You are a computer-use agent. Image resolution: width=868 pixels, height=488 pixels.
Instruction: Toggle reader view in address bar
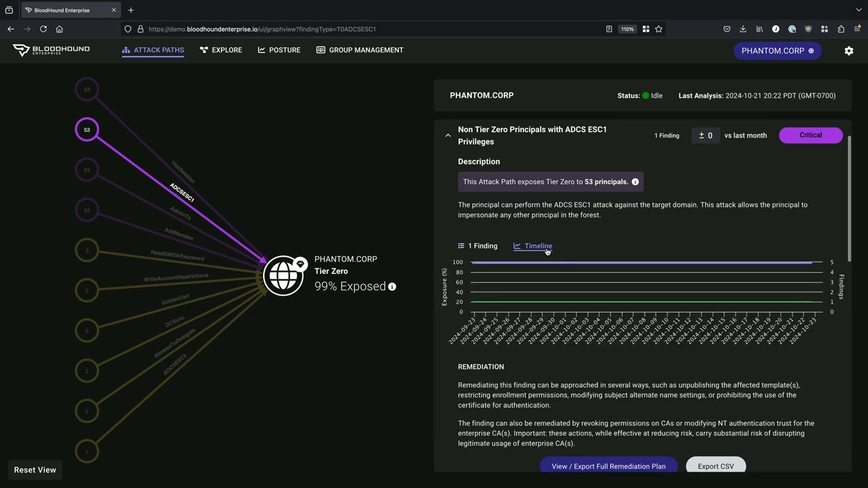609,29
